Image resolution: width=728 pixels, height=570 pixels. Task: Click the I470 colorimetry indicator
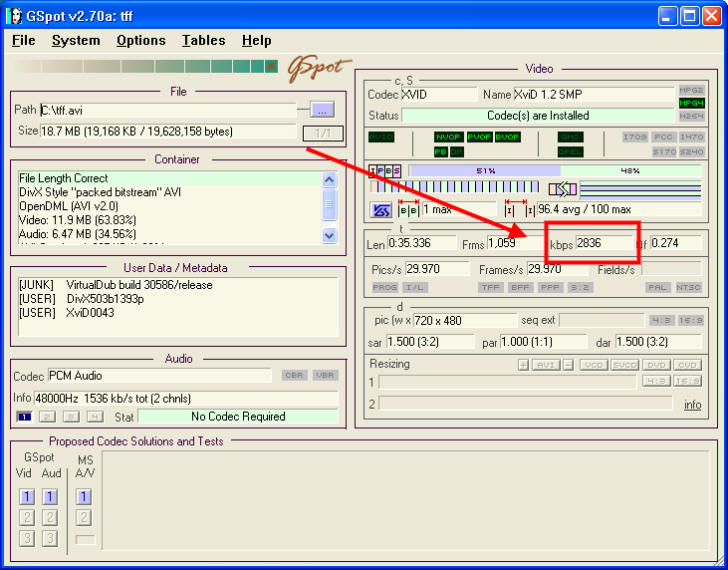(692, 138)
